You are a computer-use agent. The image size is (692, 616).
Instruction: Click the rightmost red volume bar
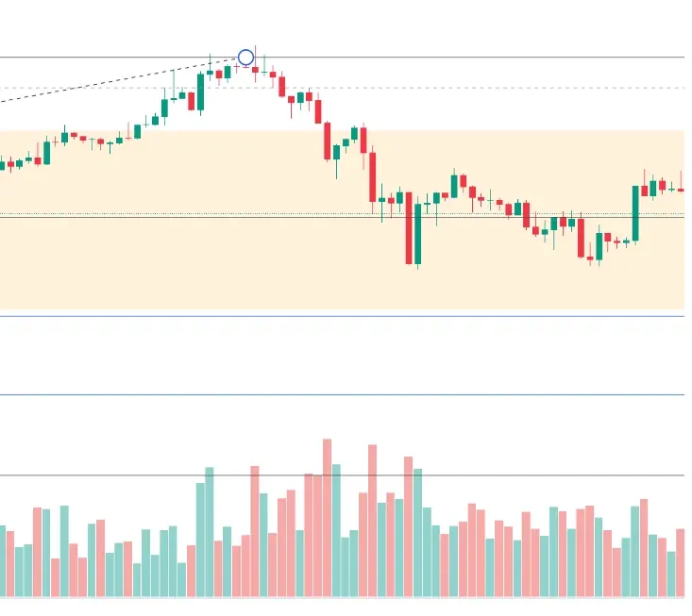[x=681, y=562]
